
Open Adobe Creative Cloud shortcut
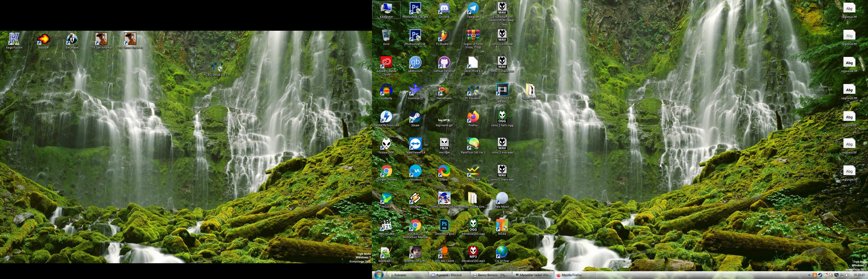[x=386, y=66]
